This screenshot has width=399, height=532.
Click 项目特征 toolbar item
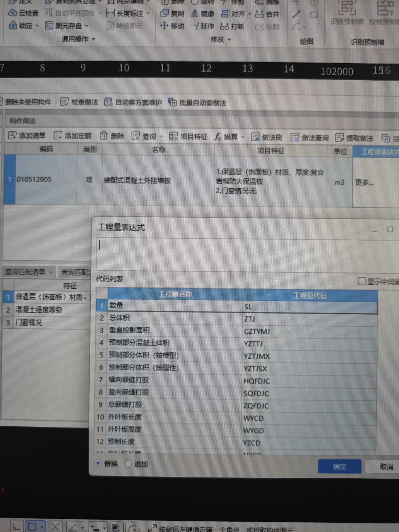coord(188,137)
